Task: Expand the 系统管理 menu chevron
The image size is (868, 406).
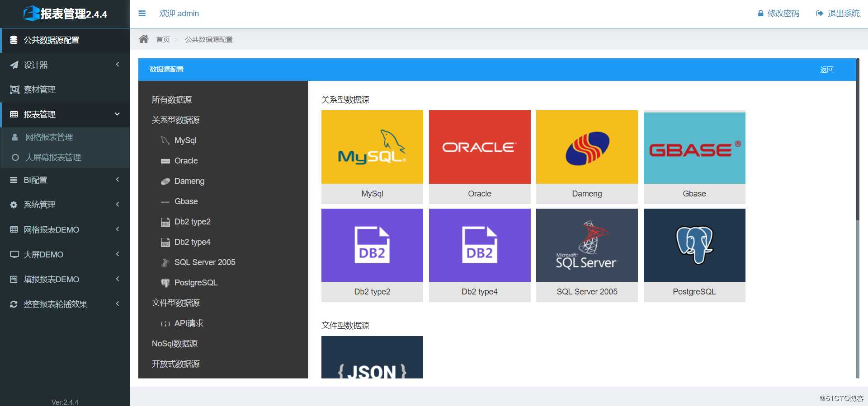Action: pyautogui.click(x=118, y=205)
